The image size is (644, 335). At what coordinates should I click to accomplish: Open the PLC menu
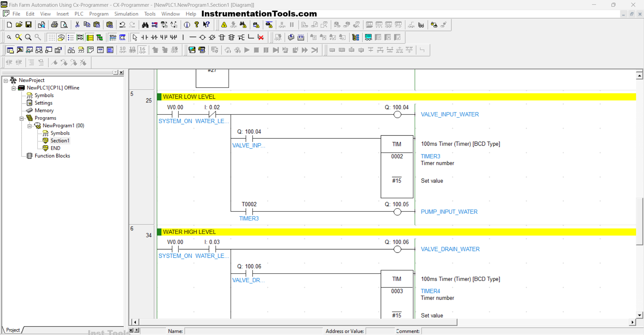(79, 14)
